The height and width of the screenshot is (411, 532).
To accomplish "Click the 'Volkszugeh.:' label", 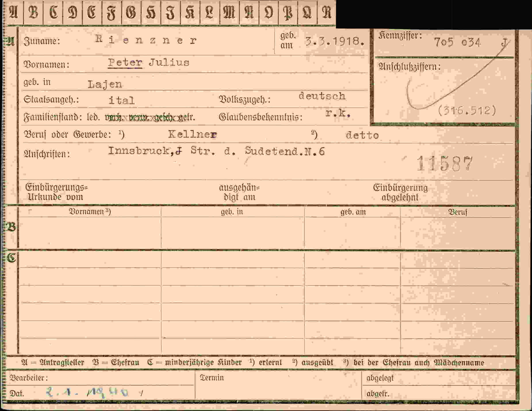I will (245, 99).
